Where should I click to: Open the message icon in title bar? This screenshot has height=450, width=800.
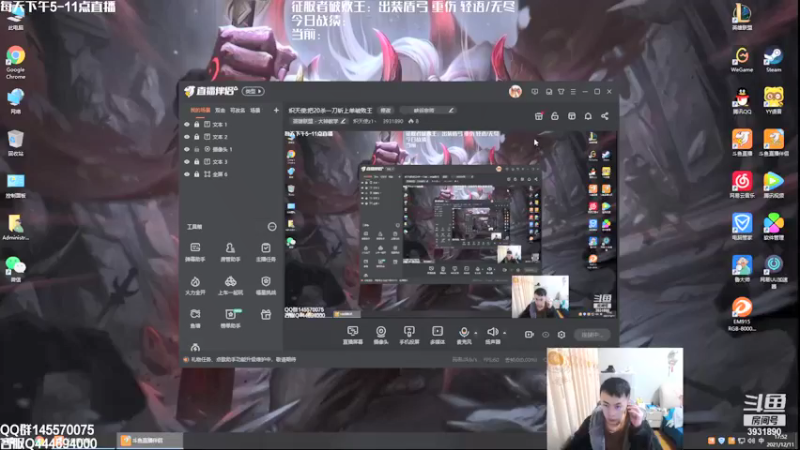535,92
